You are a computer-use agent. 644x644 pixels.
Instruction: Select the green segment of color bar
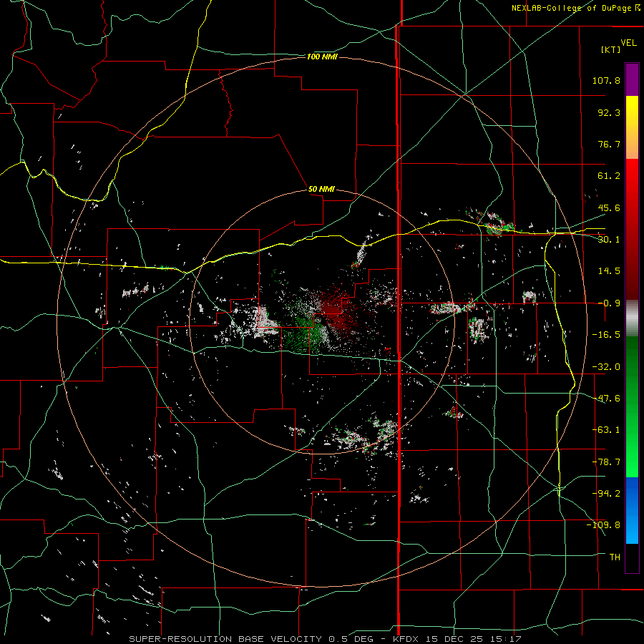click(632, 406)
